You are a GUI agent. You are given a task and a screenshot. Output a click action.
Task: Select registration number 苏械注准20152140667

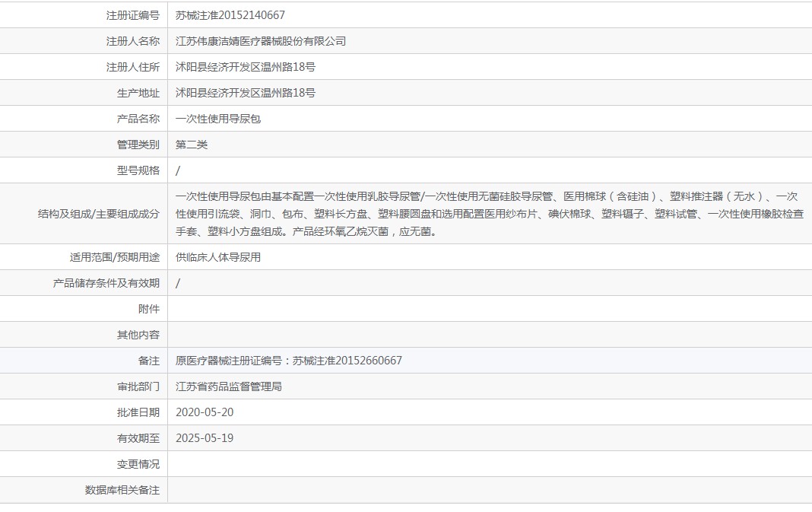point(230,15)
